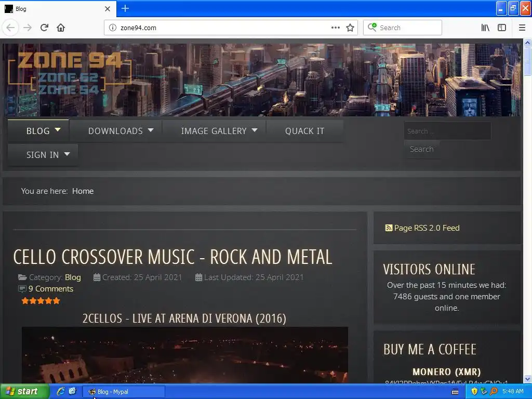532x399 pixels.
Task: Expand the DOWNLOADS dropdown arrow
Action: 151,130
